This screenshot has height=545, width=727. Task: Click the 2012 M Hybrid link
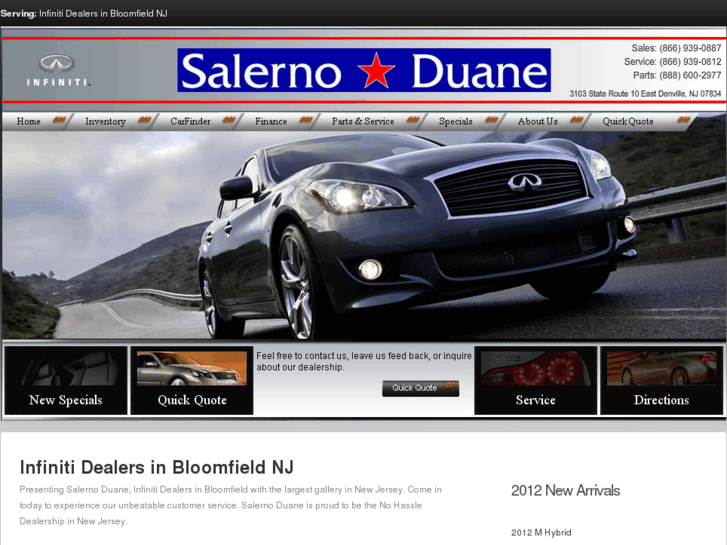click(541, 532)
